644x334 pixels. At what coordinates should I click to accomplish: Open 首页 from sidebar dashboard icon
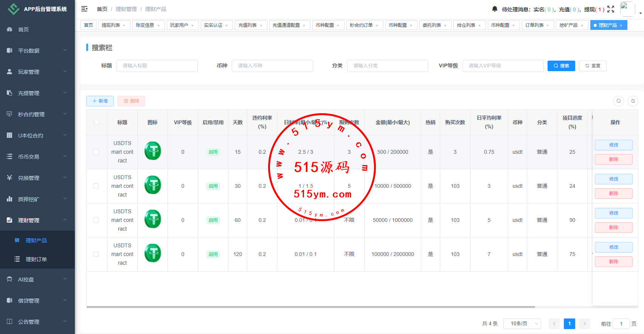click(10, 29)
